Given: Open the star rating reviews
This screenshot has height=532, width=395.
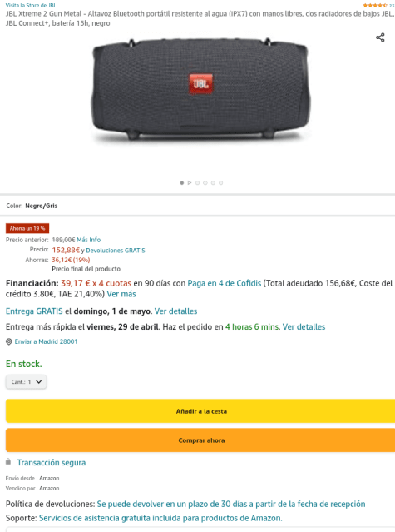Looking at the screenshot, I should pyautogui.click(x=375, y=6).
